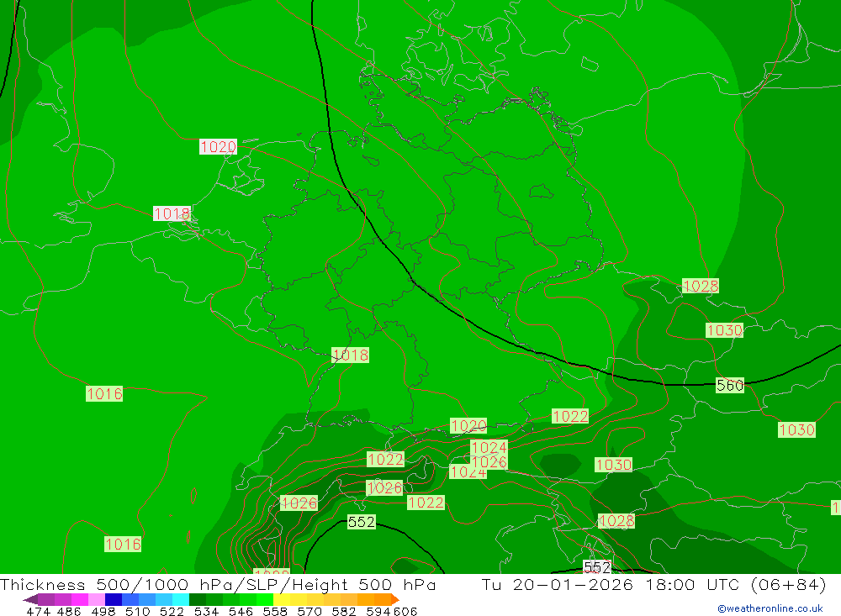Image resolution: width=841 pixels, height=616 pixels.
Task: Click the legend value 582
Action: [x=343, y=611]
